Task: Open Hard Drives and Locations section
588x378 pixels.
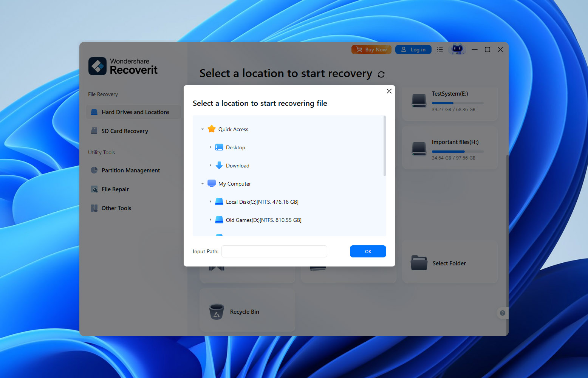Action: (x=133, y=112)
